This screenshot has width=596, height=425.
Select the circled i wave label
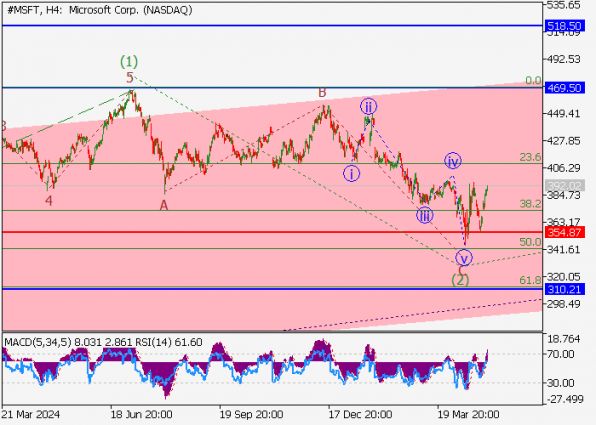[352, 174]
